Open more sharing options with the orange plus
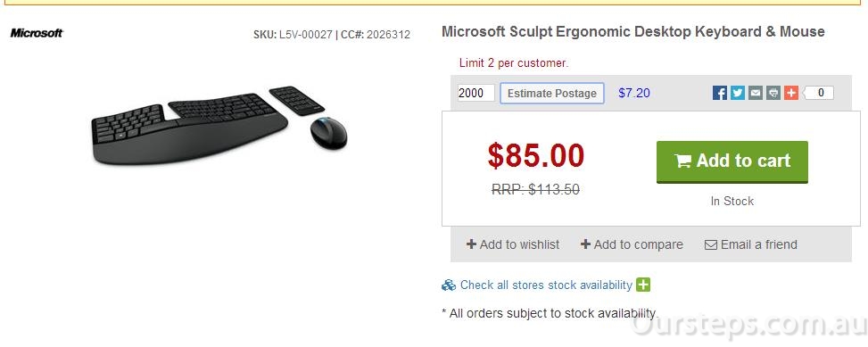Screen dimensions: 868x347 791,93
